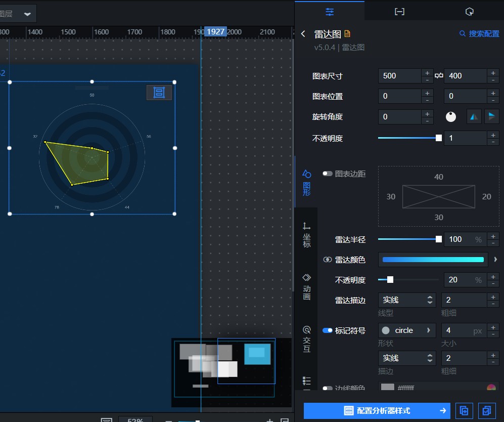Click the top margin value 40

pos(438,177)
